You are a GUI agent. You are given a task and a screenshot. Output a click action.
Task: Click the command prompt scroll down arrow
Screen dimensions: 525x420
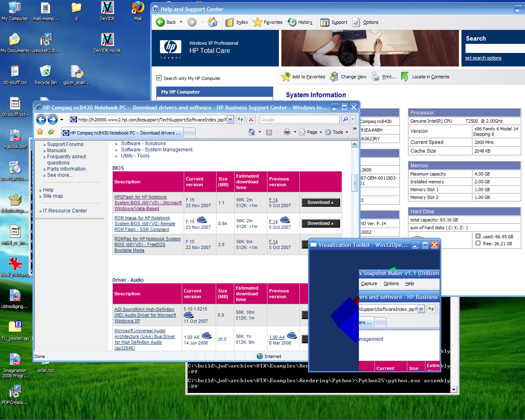pyautogui.click(x=454, y=389)
